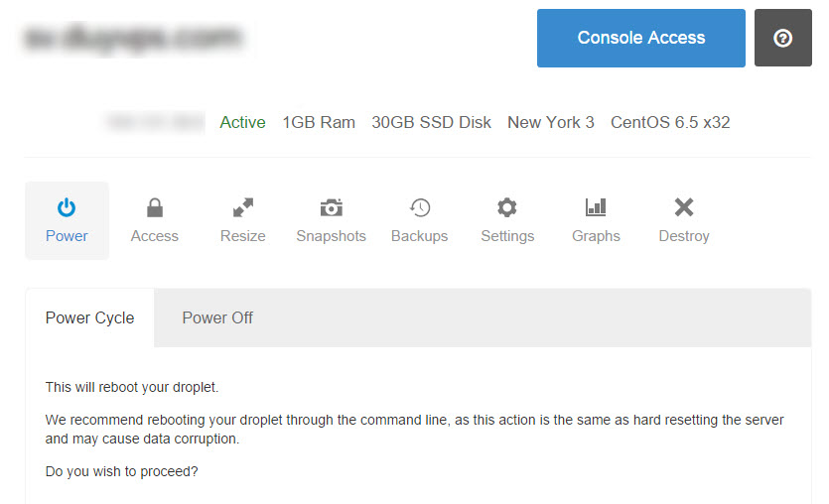Click the CentOS 6.5 x32 label
The width and height of the screenshot is (829, 504).
click(x=670, y=123)
